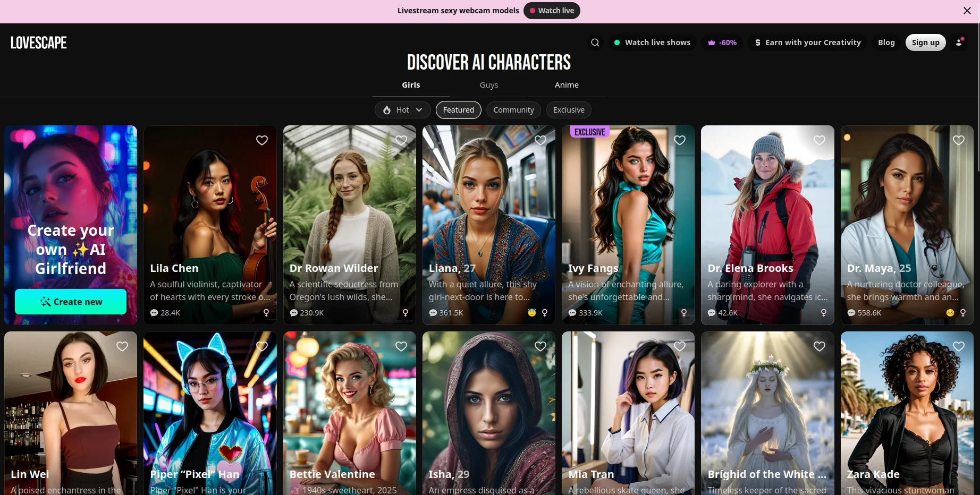This screenshot has width=980, height=495.
Task: Heart the Zara Kade card
Action: 959,346
